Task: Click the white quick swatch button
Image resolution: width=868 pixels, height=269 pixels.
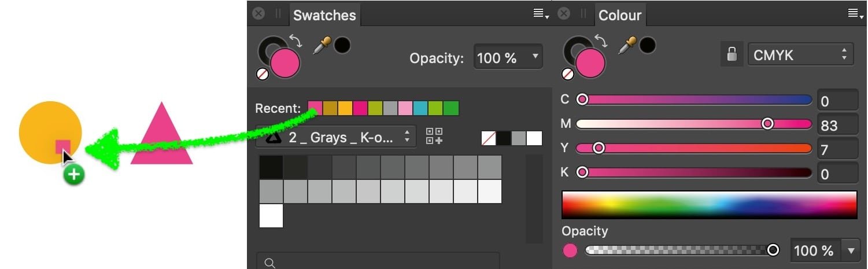Action: (x=534, y=138)
